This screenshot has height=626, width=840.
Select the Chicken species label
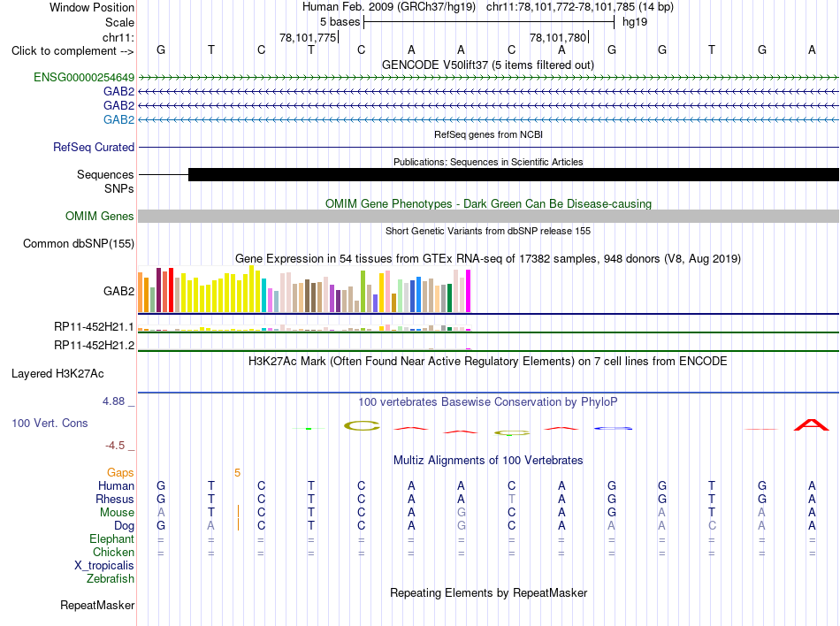[x=113, y=552]
